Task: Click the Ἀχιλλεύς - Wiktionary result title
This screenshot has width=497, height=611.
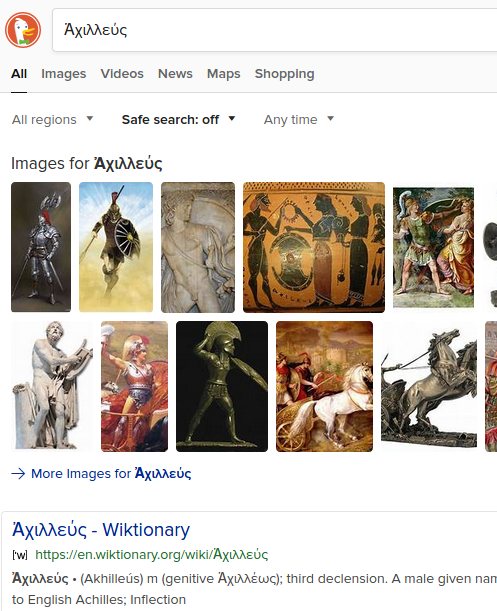Action: (x=101, y=530)
